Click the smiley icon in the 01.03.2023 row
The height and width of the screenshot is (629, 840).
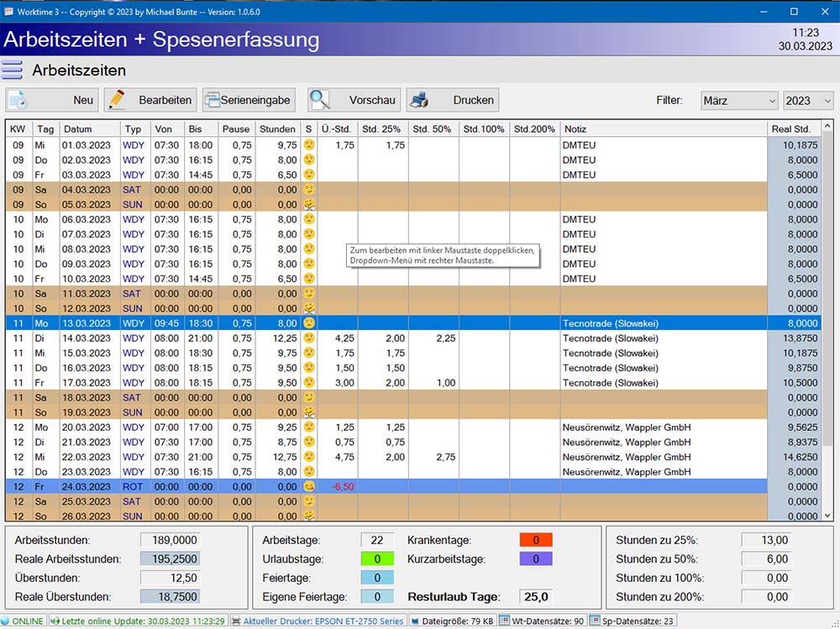click(x=308, y=144)
